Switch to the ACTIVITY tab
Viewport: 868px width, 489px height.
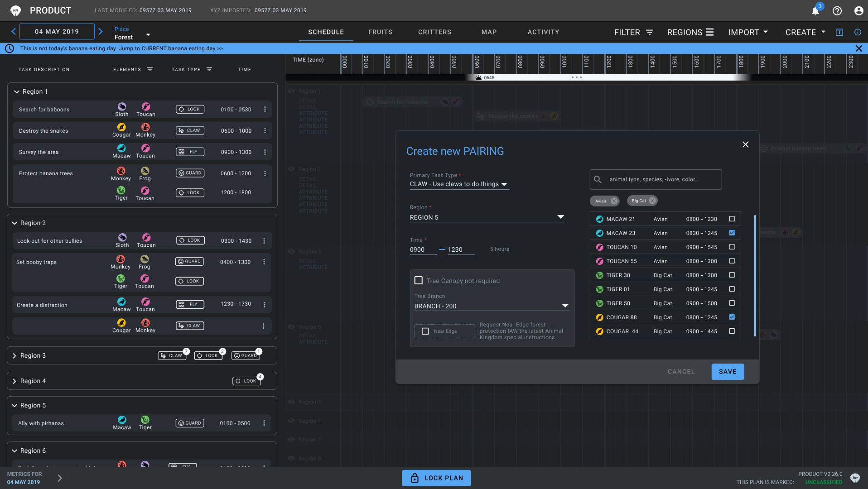[543, 32]
